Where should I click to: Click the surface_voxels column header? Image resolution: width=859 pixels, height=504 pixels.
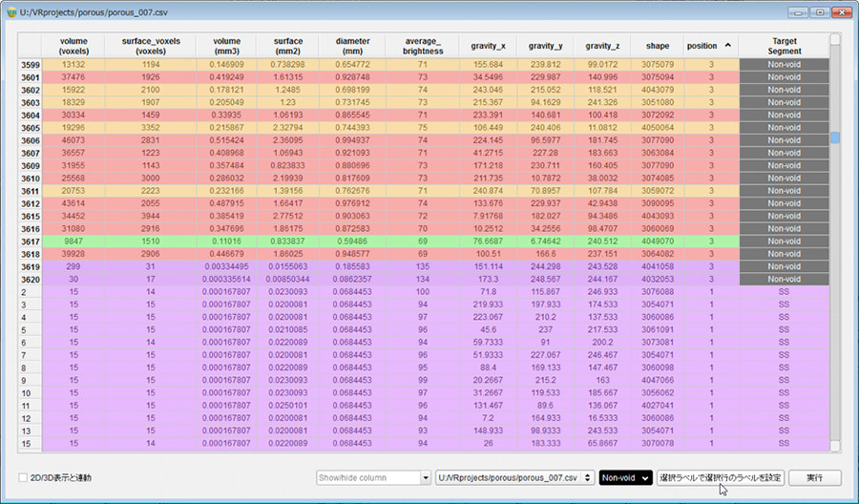click(151, 46)
